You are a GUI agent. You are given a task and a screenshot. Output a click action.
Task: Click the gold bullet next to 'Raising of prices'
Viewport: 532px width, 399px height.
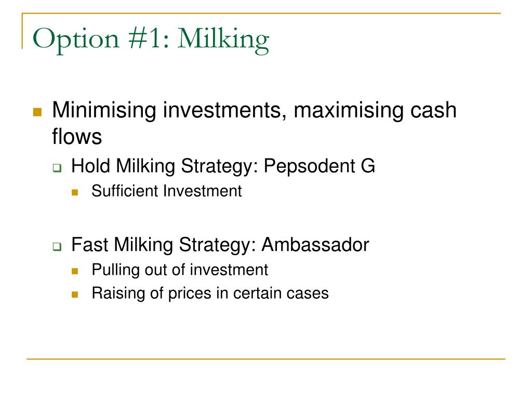click(x=75, y=295)
